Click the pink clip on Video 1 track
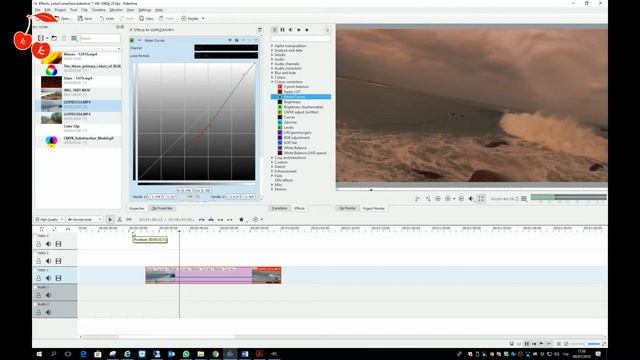This screenshot has height=360, width=640. (213, 275)
